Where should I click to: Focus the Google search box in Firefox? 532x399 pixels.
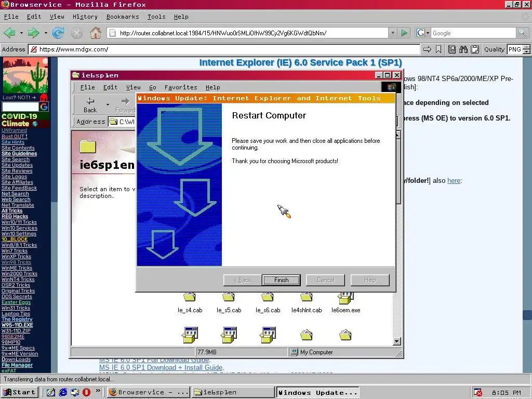(x=473, y=33)
